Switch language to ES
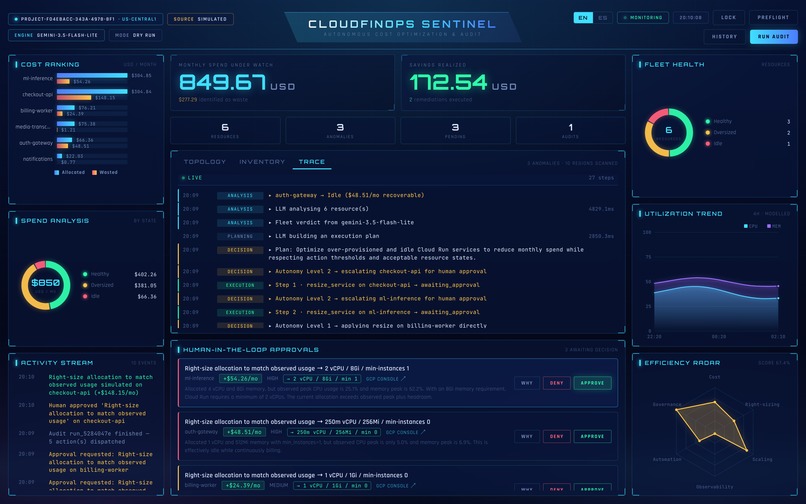The width and height of the screenshot is (806, 504). click(602, 17)
